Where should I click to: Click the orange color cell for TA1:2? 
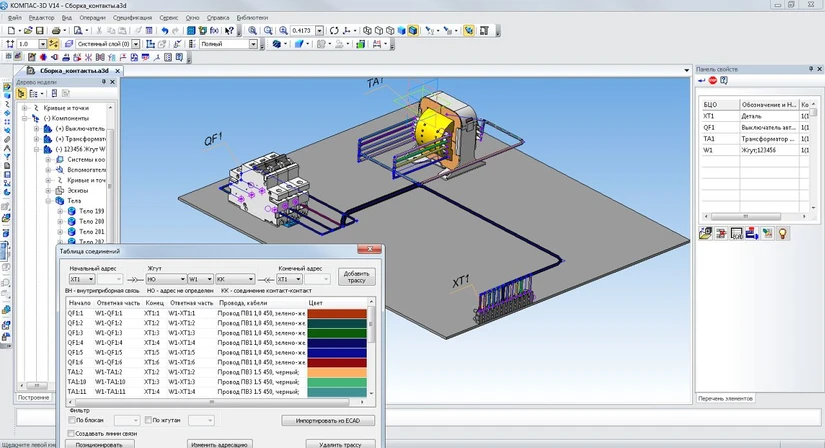tap(336, 371)
